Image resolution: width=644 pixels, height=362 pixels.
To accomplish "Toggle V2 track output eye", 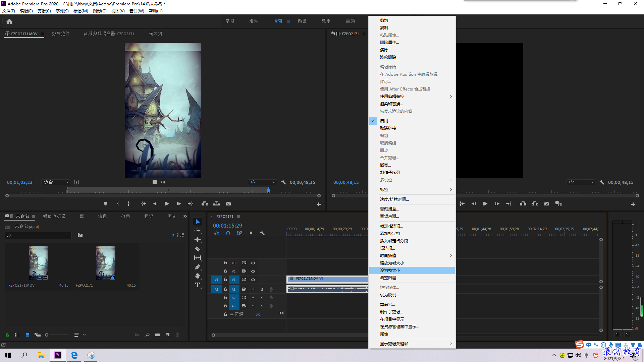I will coord(253,271).
